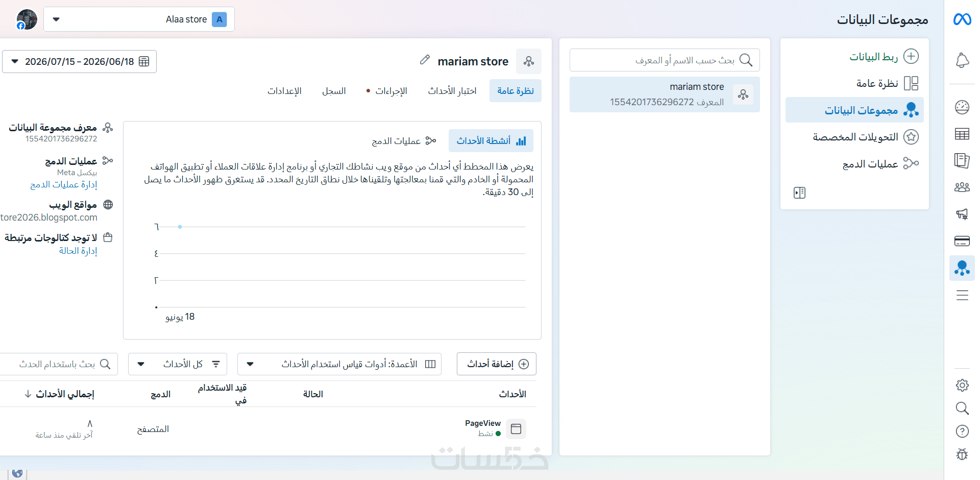The width and height of the screenshot is (980, 480).
Task: Open كل الأحداث filter dropdown
Action: pyautogui.click(x=178, y=364)
